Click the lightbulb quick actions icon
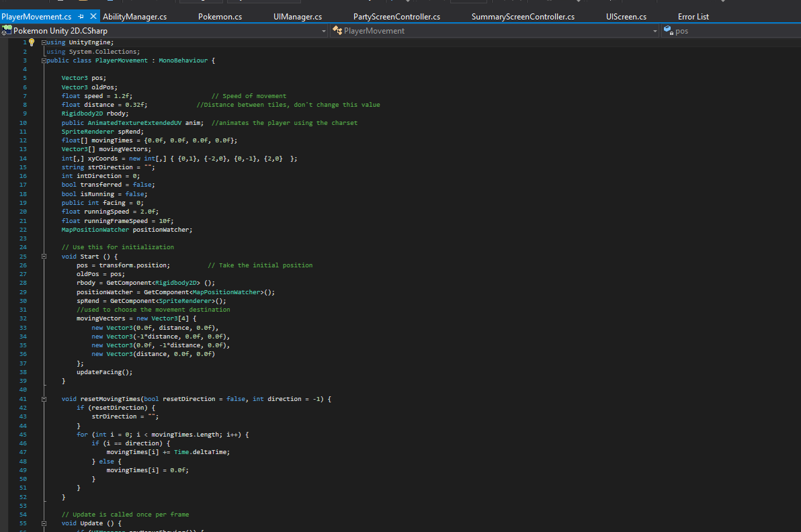Viewport: 801px width, 532px height. [31, 42]
